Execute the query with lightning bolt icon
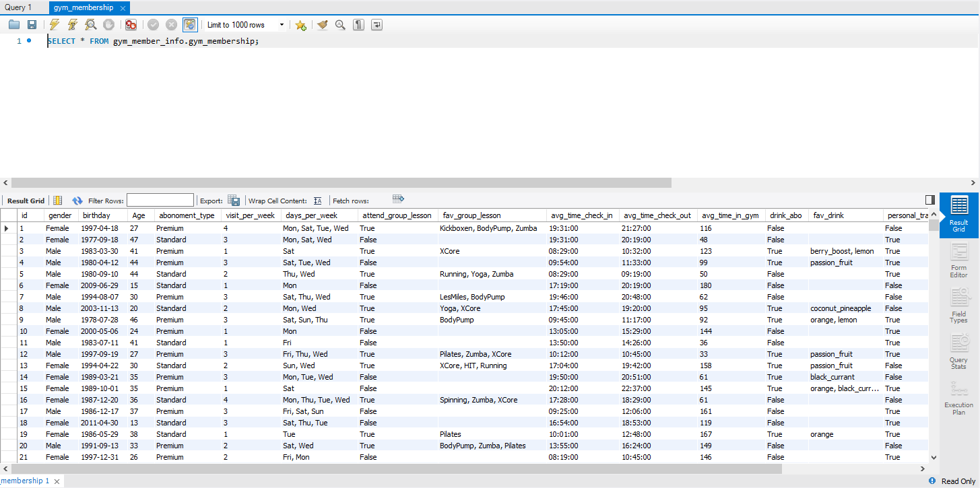Image resolution: width=980 pixels, height=488 pixels. pos(55,25)
